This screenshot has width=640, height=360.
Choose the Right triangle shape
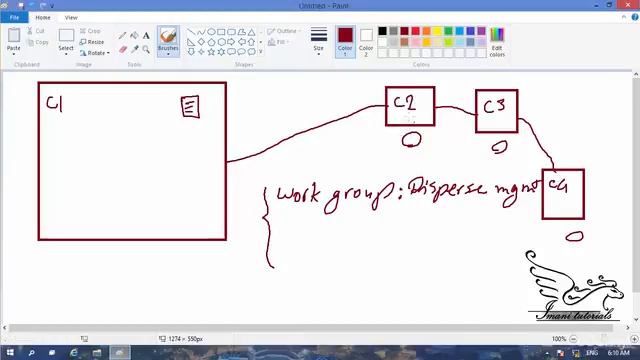[x=191, y=42]
